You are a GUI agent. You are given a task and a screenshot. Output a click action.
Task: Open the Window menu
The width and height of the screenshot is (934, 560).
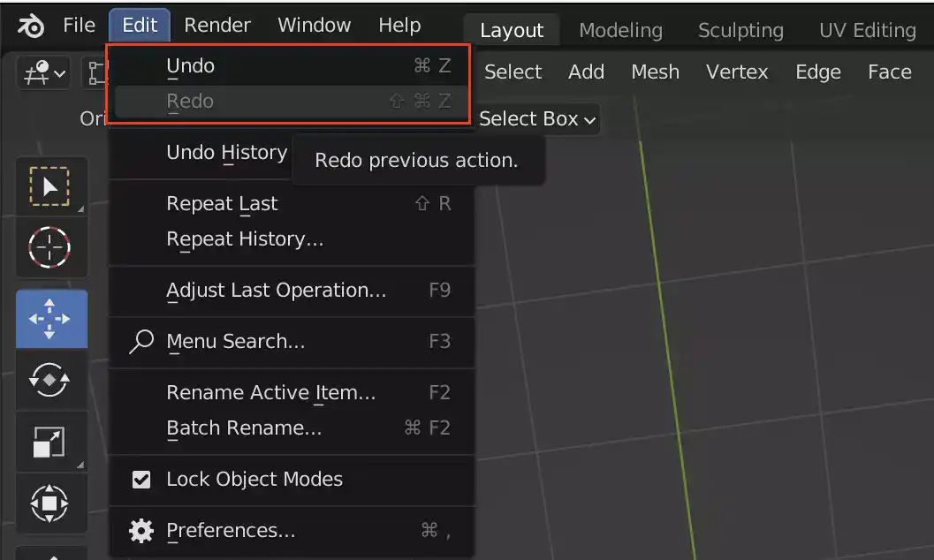(314, 25)
